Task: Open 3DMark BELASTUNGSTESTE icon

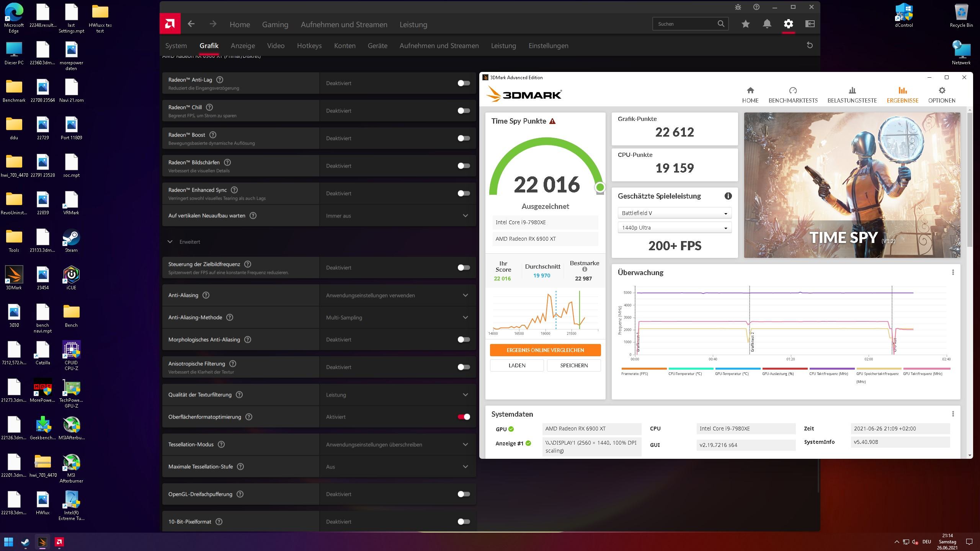Action: [x=852, y=91]
